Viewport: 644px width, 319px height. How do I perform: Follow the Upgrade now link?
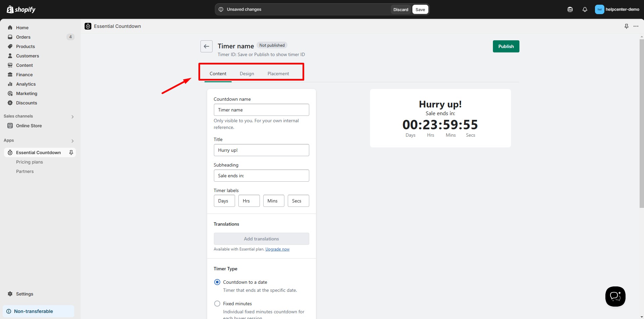pos(277,249)
